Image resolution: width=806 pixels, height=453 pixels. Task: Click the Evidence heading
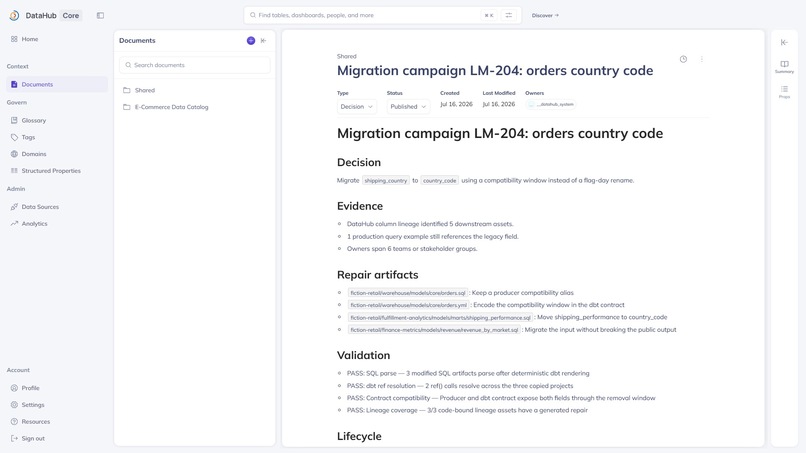pyautogui.click(x=360, y=206)
